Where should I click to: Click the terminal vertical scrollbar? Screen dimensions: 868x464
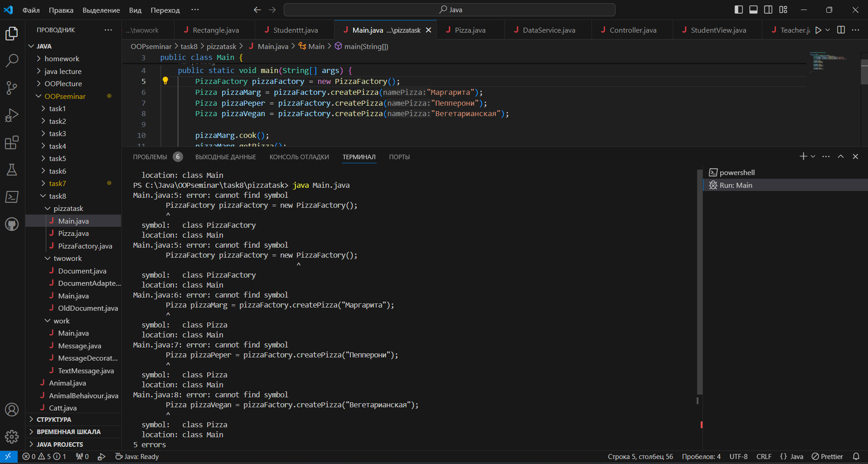(700, 281)
